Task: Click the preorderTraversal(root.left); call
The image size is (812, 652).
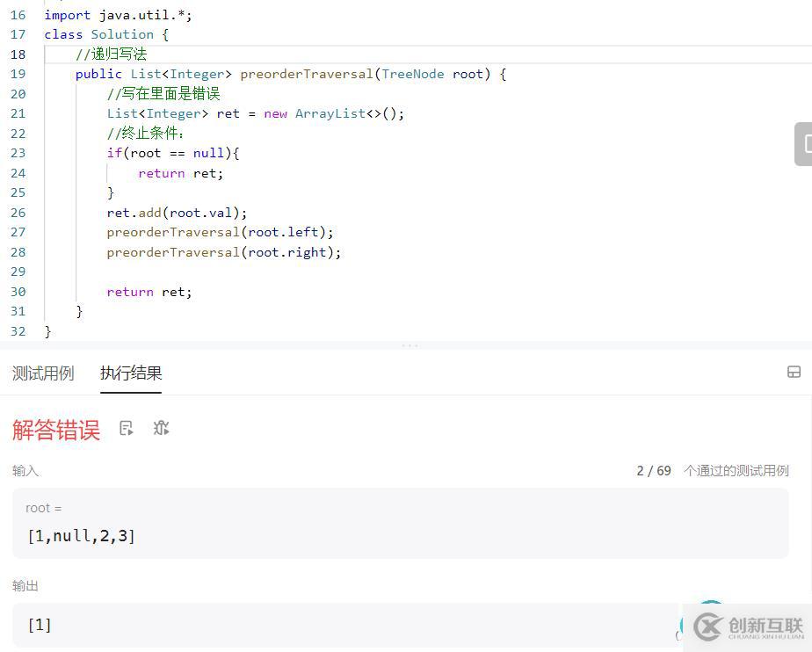Action: (220, 232)
